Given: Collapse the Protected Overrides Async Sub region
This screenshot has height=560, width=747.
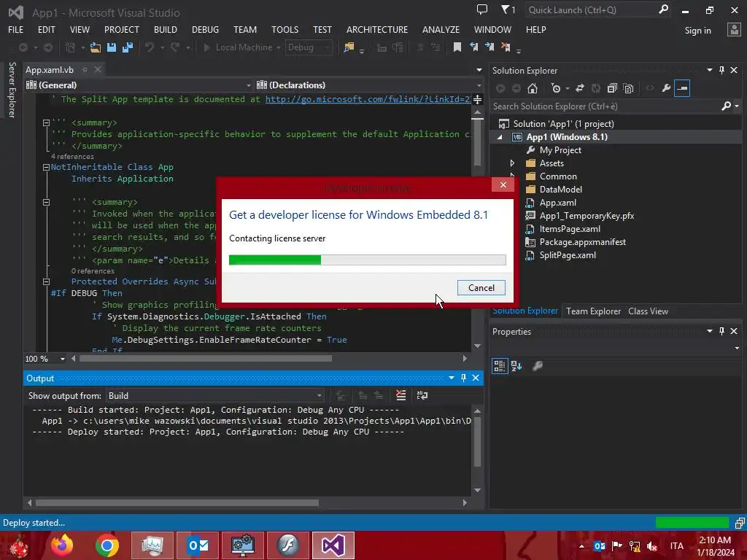Looking at the screenshot, I should [46, 281].
